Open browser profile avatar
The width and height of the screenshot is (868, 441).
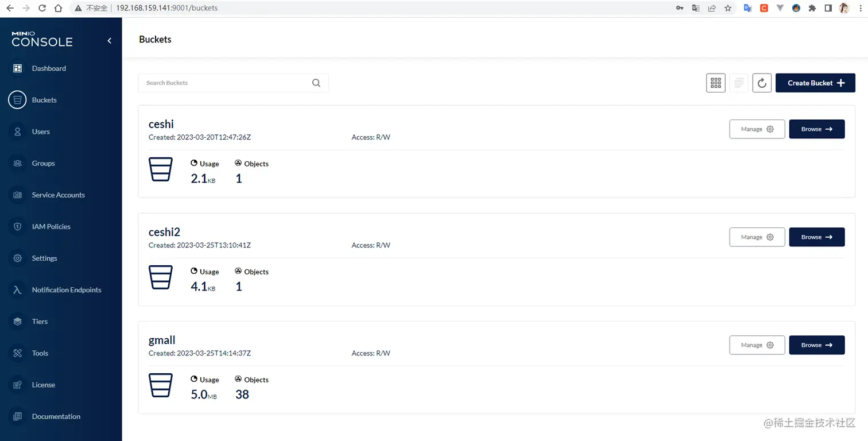coord(844,8)
